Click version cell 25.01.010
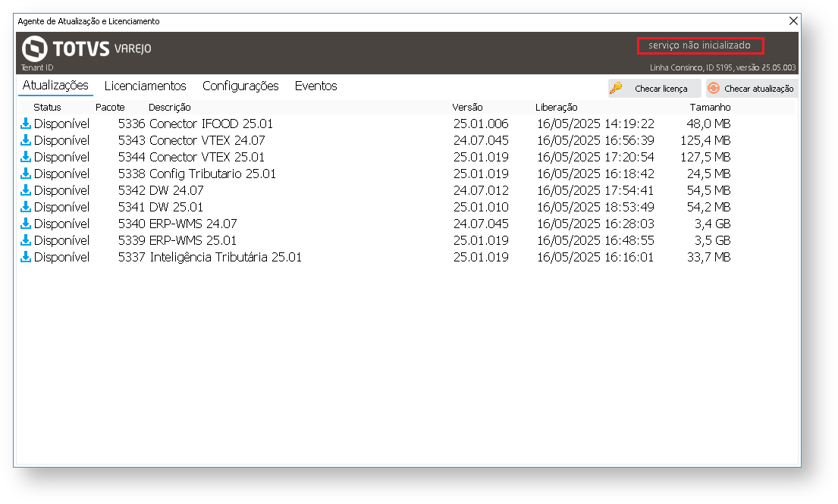 (x=481, y=207)
